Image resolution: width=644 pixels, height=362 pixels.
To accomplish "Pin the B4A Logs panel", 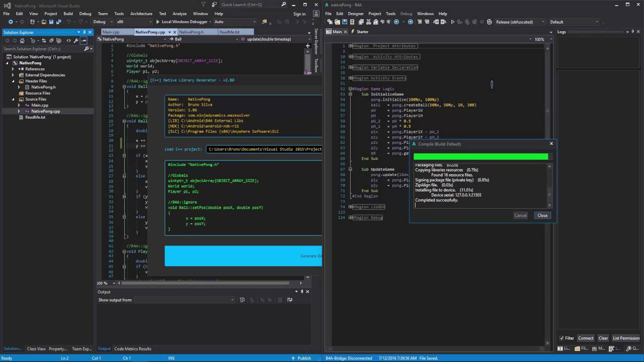I will click(x=632, y=32).
